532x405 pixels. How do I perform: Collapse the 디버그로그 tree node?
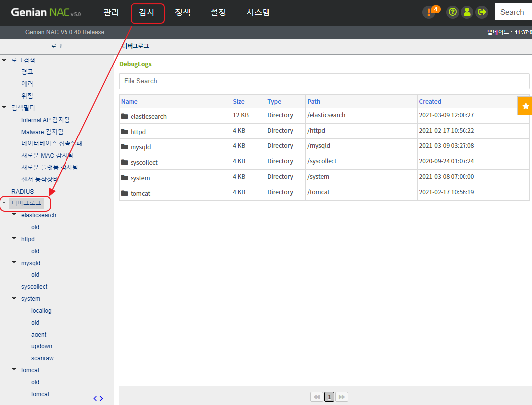point(4,203)
